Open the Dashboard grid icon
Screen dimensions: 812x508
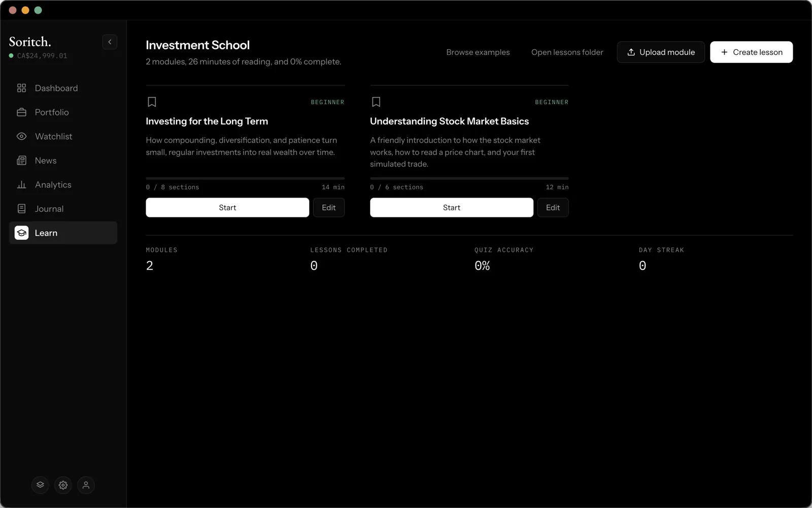(x=21, y=88)
